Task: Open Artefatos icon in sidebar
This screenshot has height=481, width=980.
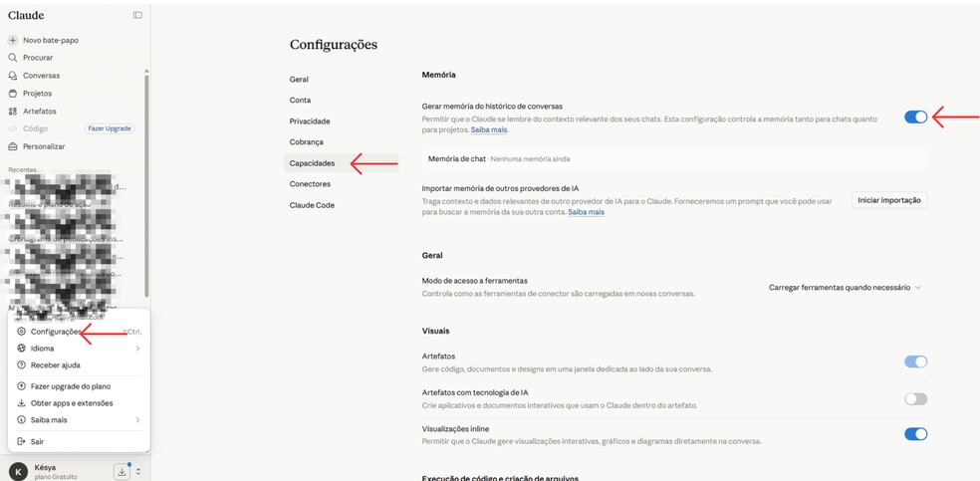Action: 13,112
